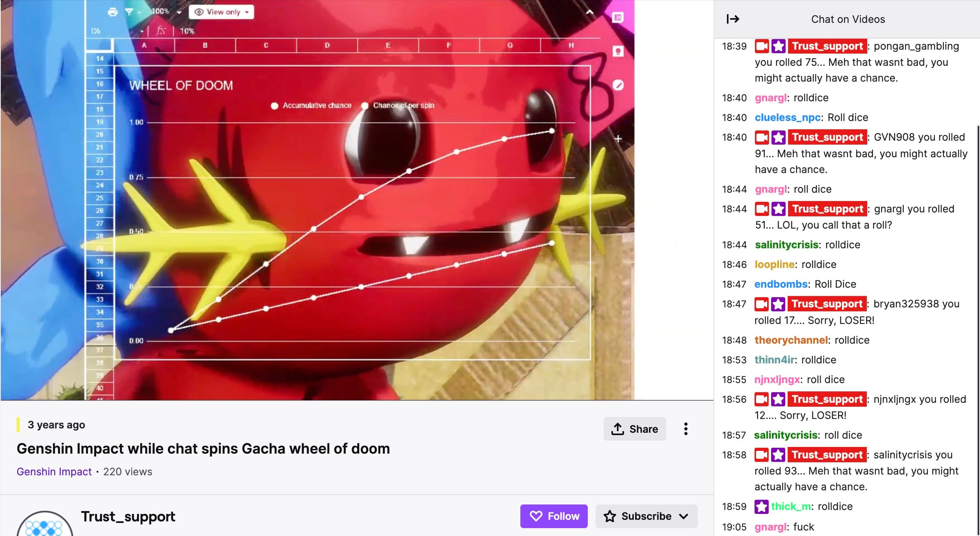This screenshot has height=536, width=980.
Task: Click the Share button
Action: (634, 429)
